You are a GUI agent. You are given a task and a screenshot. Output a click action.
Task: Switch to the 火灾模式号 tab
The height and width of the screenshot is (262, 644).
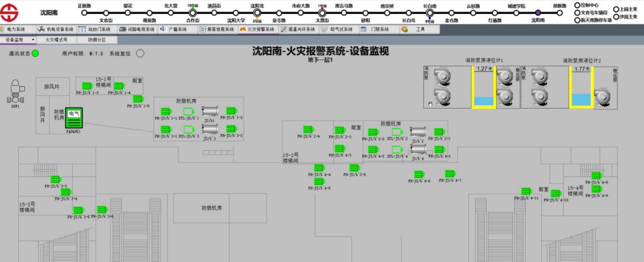pyautogui.click(x=56, y=40)
